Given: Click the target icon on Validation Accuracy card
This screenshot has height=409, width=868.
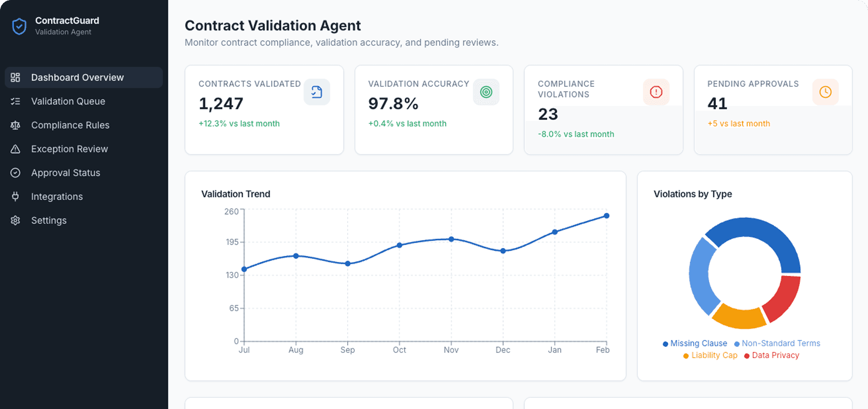Looking at the screenshot, I should (x=486, y=92).
